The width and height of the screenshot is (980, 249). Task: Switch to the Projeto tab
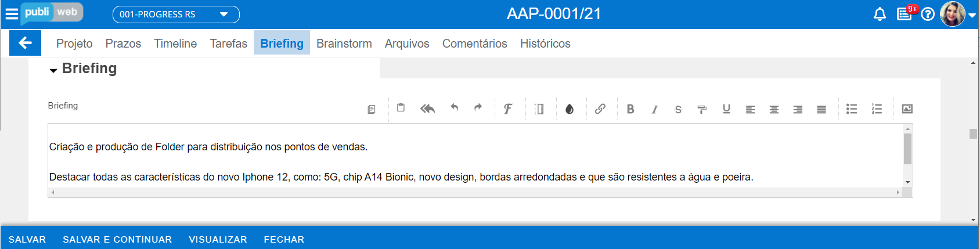pos(74,44)
